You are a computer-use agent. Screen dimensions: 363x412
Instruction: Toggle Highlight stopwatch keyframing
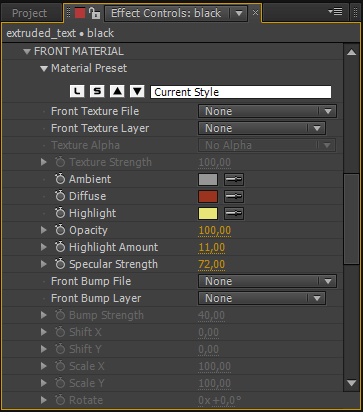coord(60,213)
